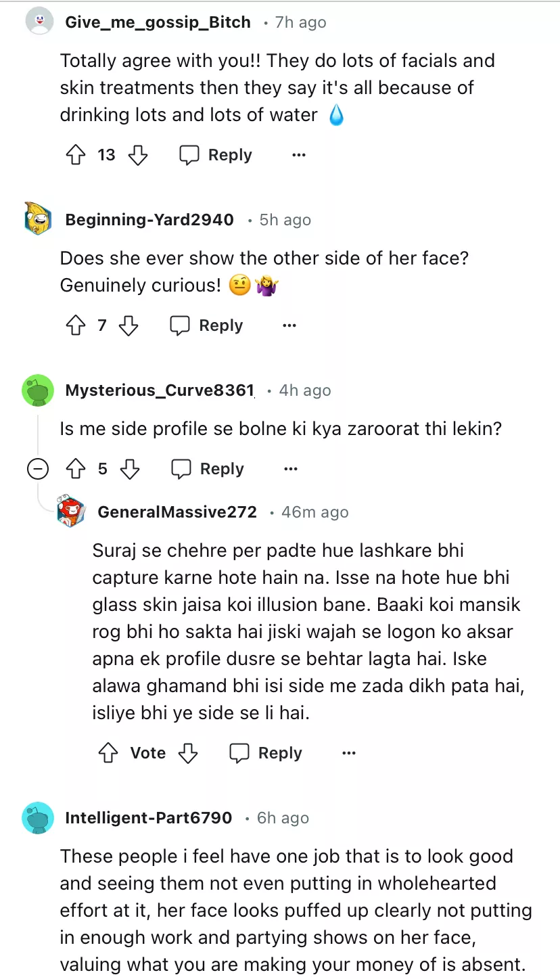Upvote Mysterious_Curve8361's comment

(x=75, y=469)
